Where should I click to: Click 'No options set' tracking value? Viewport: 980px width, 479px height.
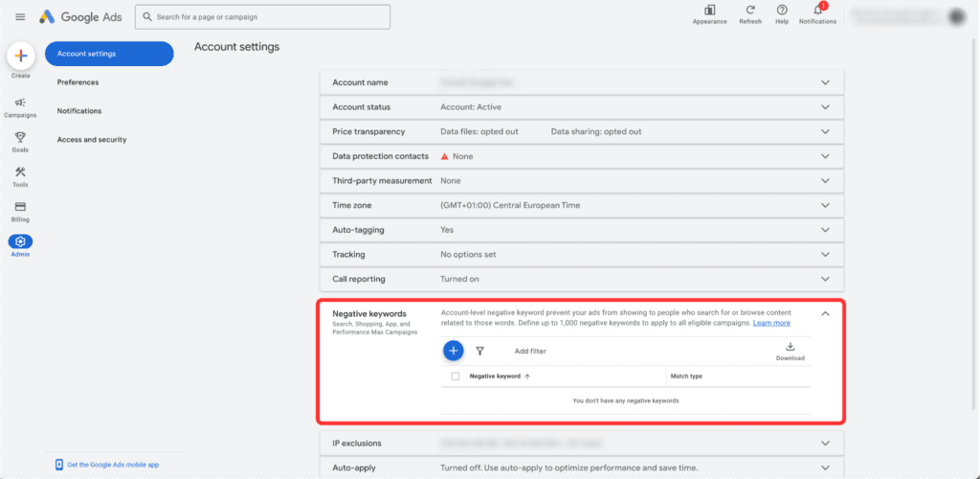[468, 255]
